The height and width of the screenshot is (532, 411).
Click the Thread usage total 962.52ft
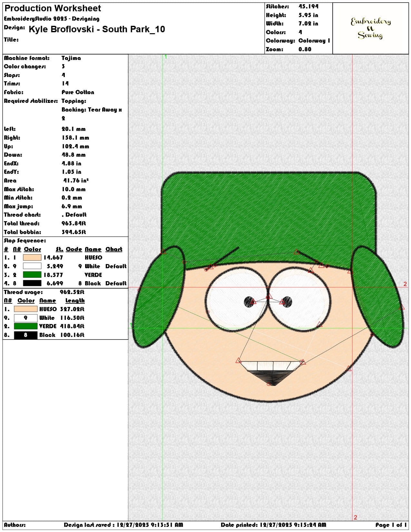coord(72,292)
